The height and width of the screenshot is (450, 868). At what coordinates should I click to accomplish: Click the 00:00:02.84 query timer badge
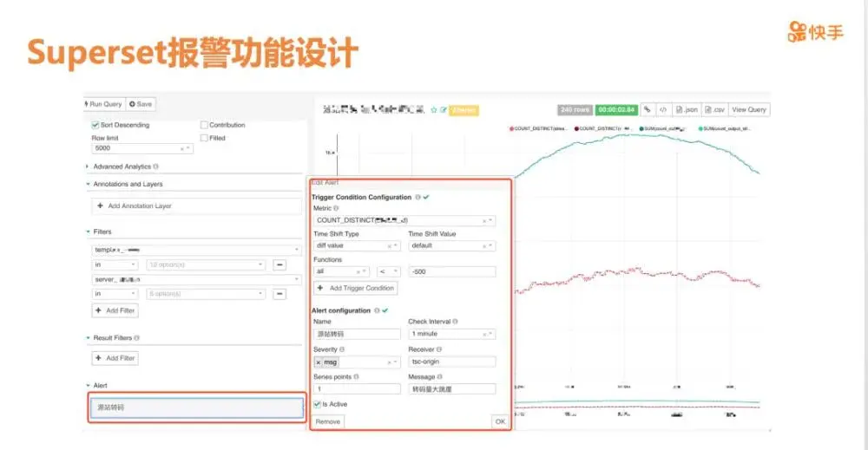[x=616, y=109]
